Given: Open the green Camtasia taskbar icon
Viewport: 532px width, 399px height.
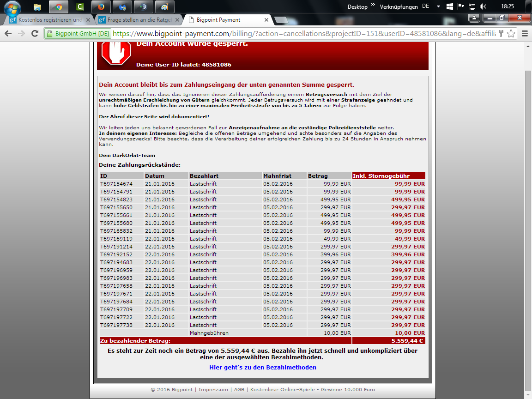Looking at the screenshot, I should click(x=80, y=7).
